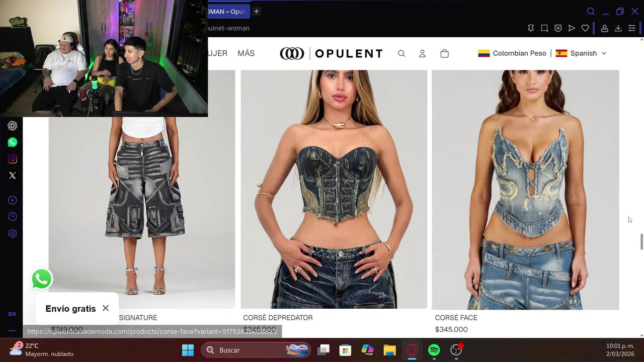Click the black cargo shorts product image
644x362 pixels.
tap(142, 213)
